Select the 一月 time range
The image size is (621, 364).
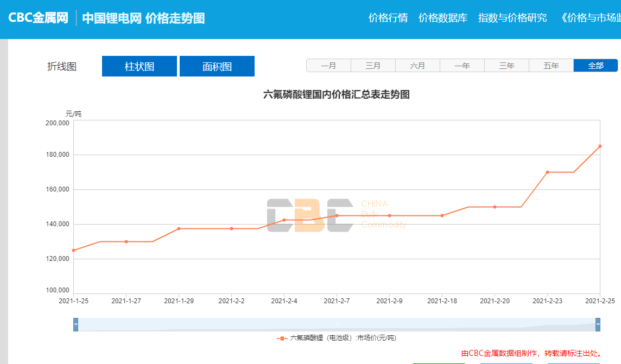(329, 65)
